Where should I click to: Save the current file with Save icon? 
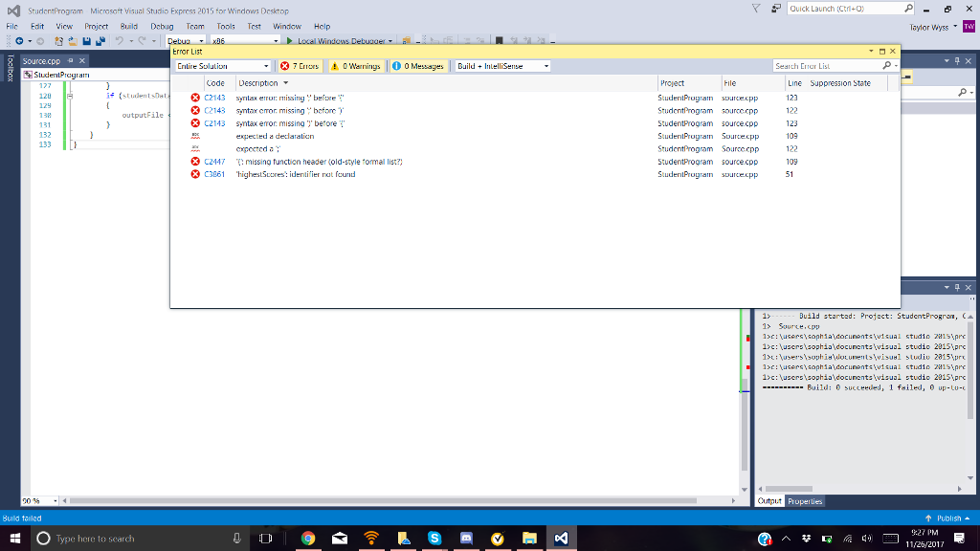pyautogui.click(x=87, y=41)
